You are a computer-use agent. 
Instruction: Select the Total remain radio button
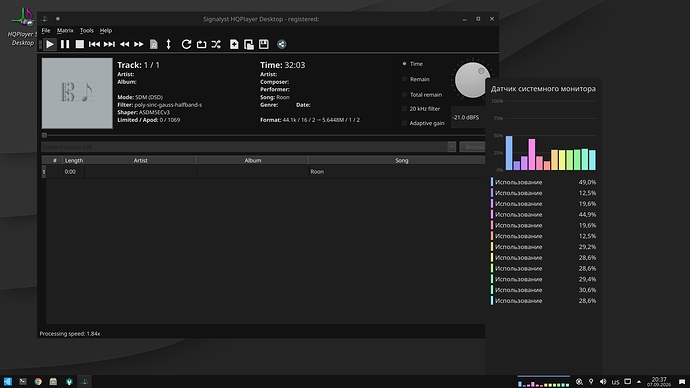tap(404, 95)
